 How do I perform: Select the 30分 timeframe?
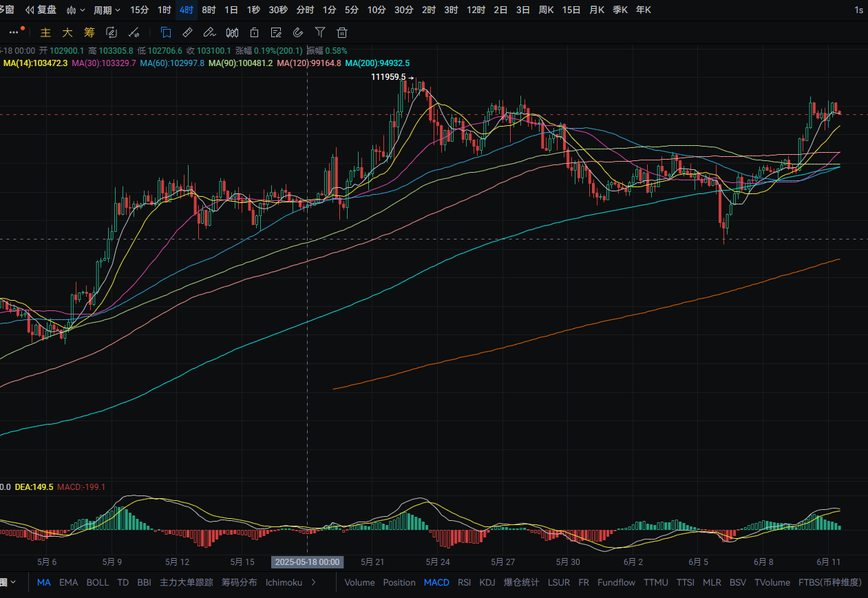click(x=404, y=10)
